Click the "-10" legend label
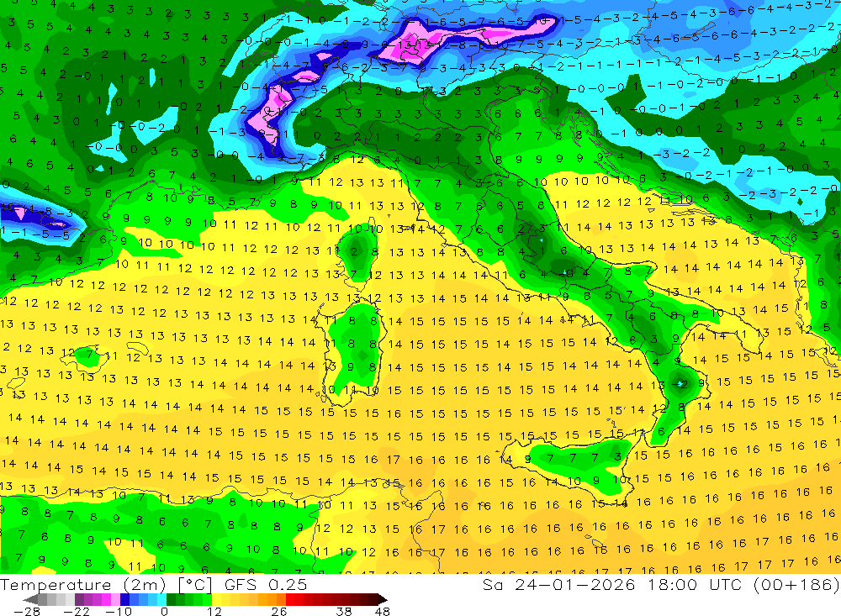 [x=119, y=611]
